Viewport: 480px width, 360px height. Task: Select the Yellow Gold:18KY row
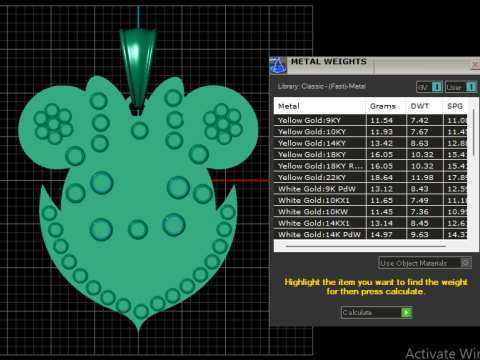point(370,154)
